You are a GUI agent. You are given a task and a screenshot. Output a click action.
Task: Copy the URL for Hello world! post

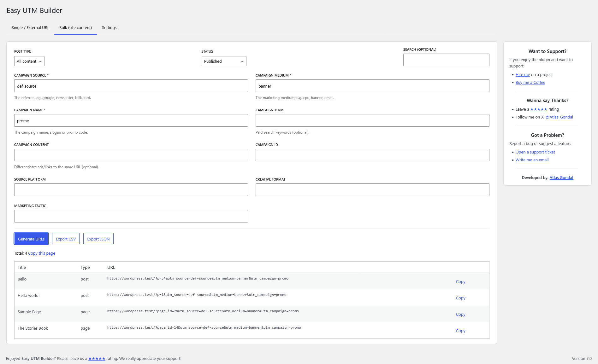pyautogui.click(x=460, y=298)
